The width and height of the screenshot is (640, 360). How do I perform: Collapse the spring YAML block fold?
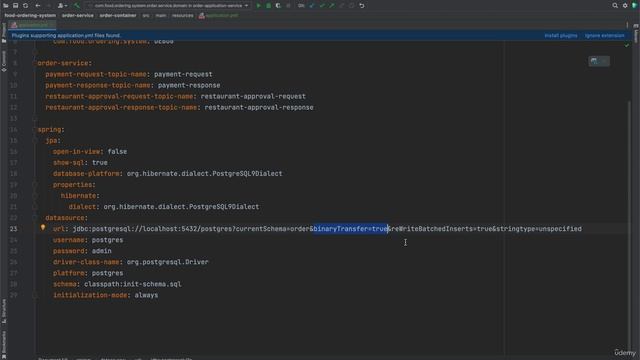[x=35, y=129]
